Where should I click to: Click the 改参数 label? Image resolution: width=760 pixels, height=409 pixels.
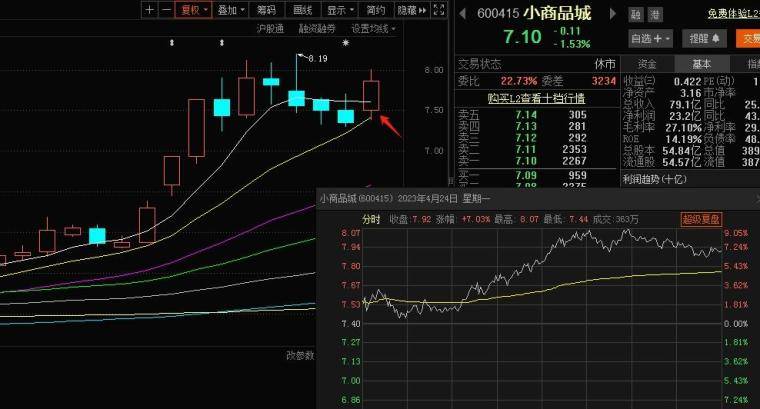(x=300, y=356)
